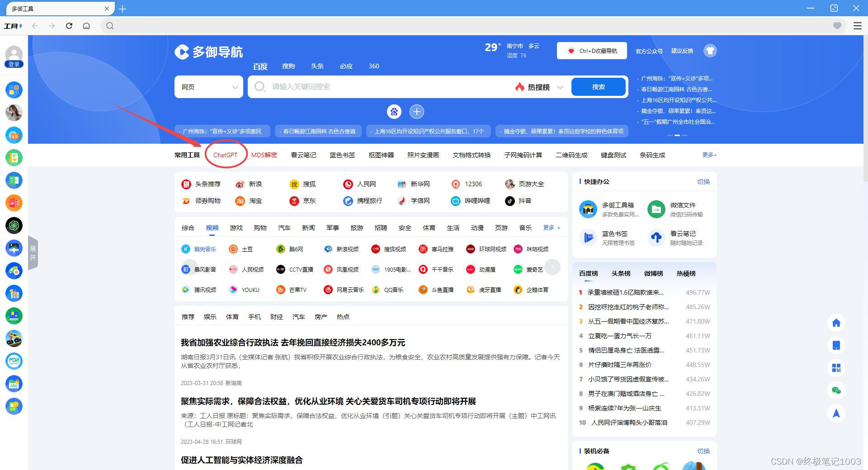This screenshot has width=868, height=470.
Task: Expand 更多+ in common tools row
Action: 709,155
